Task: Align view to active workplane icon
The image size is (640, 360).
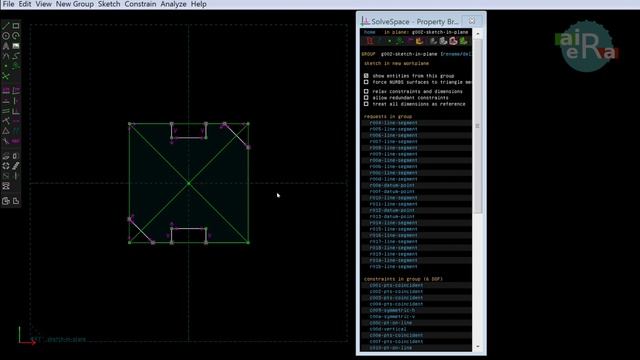Action: click(x=16, y=201)
